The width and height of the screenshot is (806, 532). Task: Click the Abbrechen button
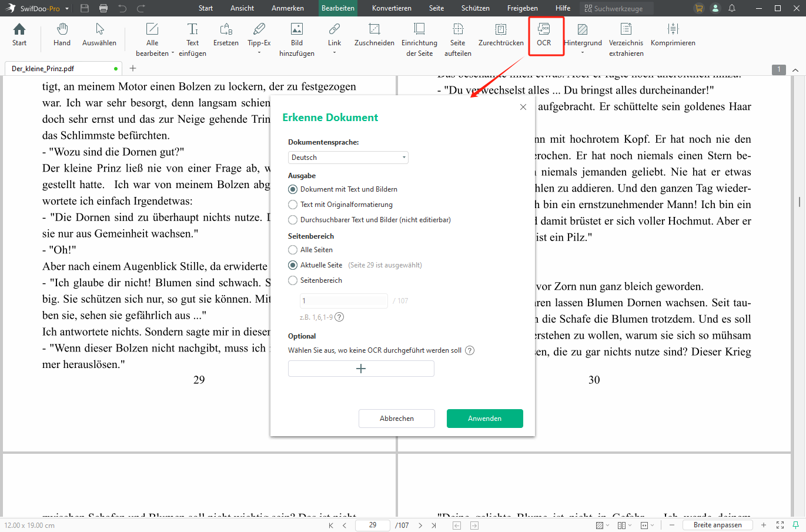(x=397, y=419)
